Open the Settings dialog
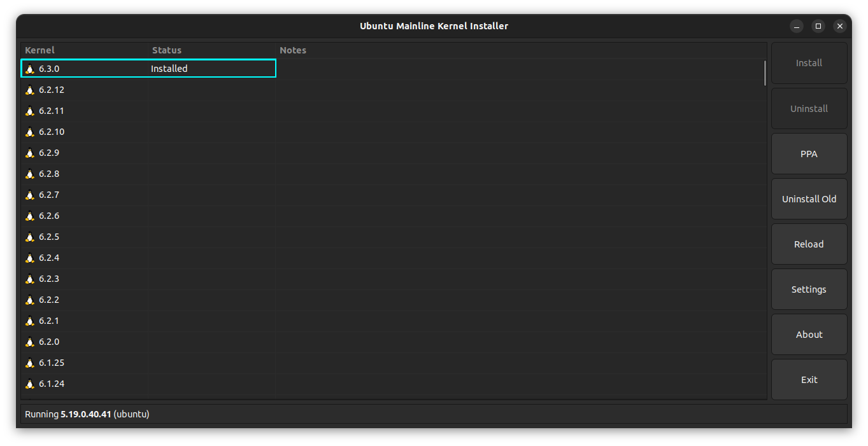Screen dimensions: 868x446 [x=809, y=289]
